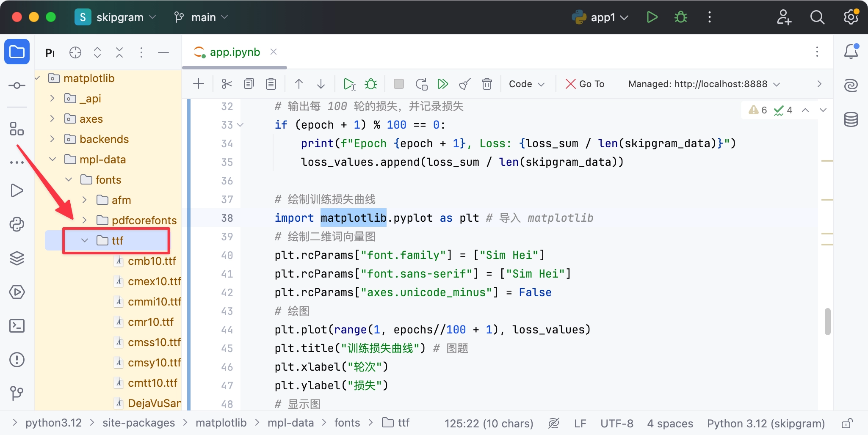Open the Code cell type dropdown
Viewport: 868px width, 435px height.
click(x=526, y=84)
